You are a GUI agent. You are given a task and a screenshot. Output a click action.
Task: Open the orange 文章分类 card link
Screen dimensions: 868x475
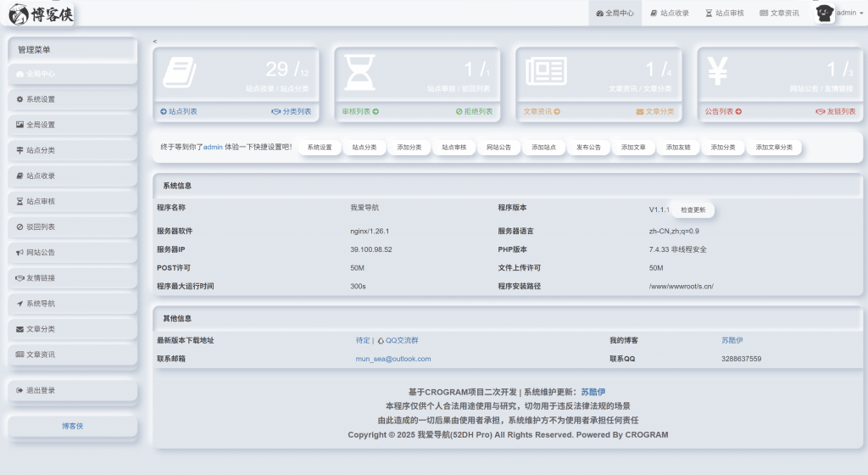point(655,111)
